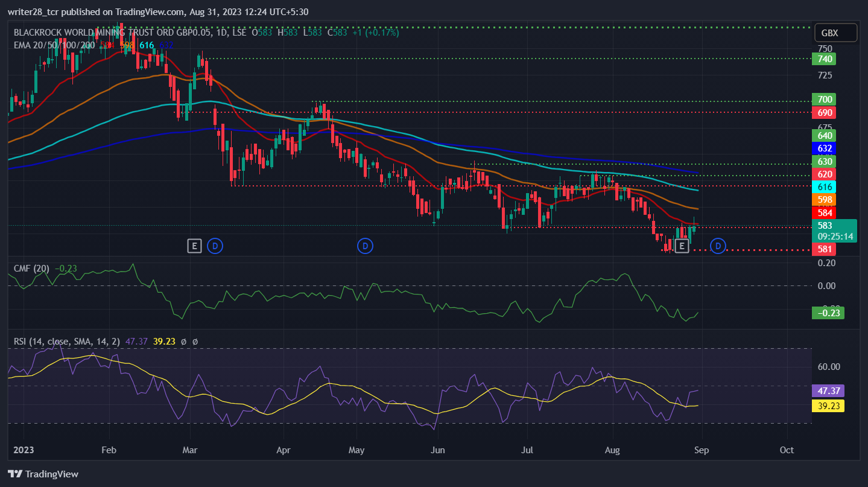Click the purple 47.37 value in RSI legend
This screenshot has height=487, width=868.
(136, 342)
